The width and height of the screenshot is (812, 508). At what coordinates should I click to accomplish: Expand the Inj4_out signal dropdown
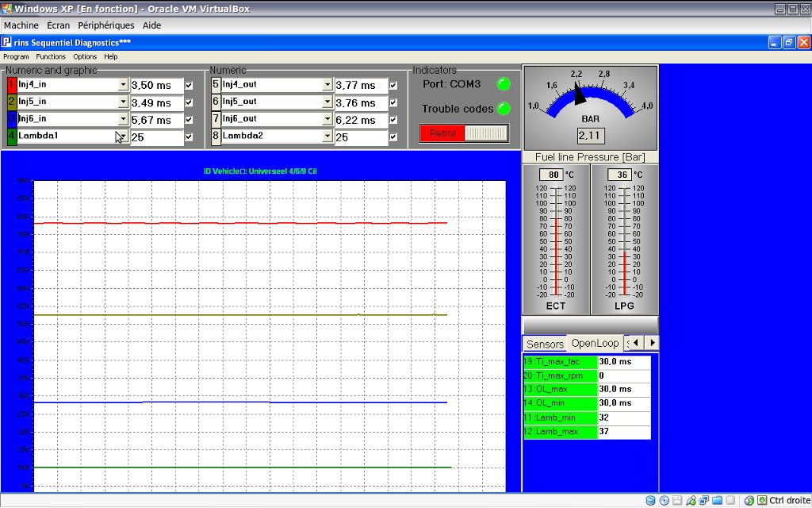click(x=327, y=85)
